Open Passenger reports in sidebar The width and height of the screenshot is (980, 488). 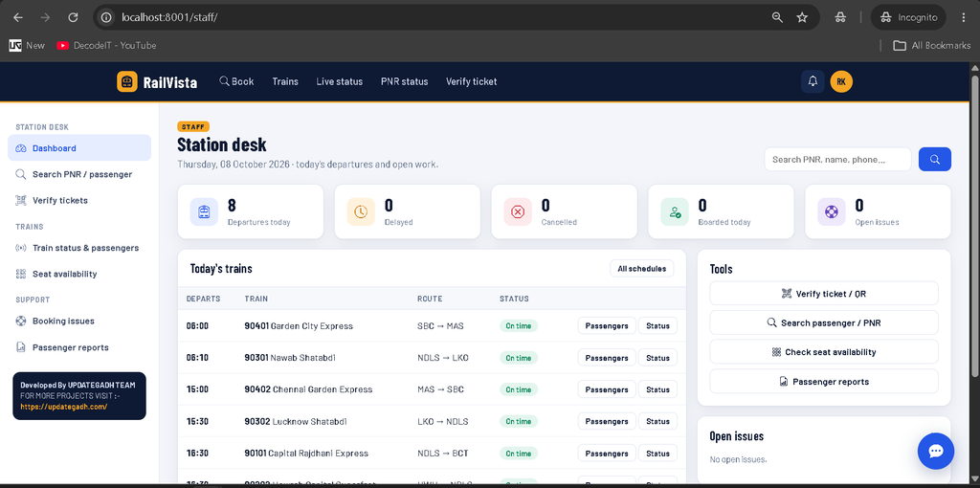point(79,347)
